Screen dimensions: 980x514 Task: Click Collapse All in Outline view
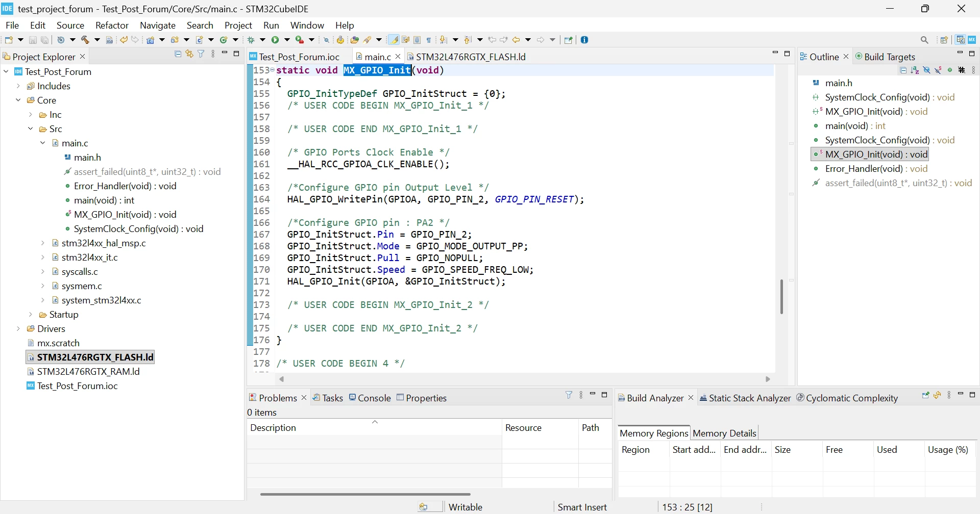pos(903,70)
